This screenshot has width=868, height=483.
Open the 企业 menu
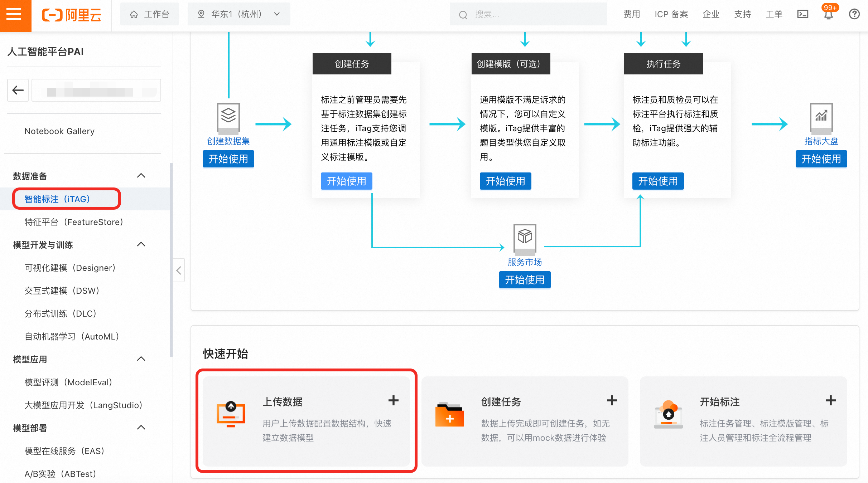[x=711, y=14]
